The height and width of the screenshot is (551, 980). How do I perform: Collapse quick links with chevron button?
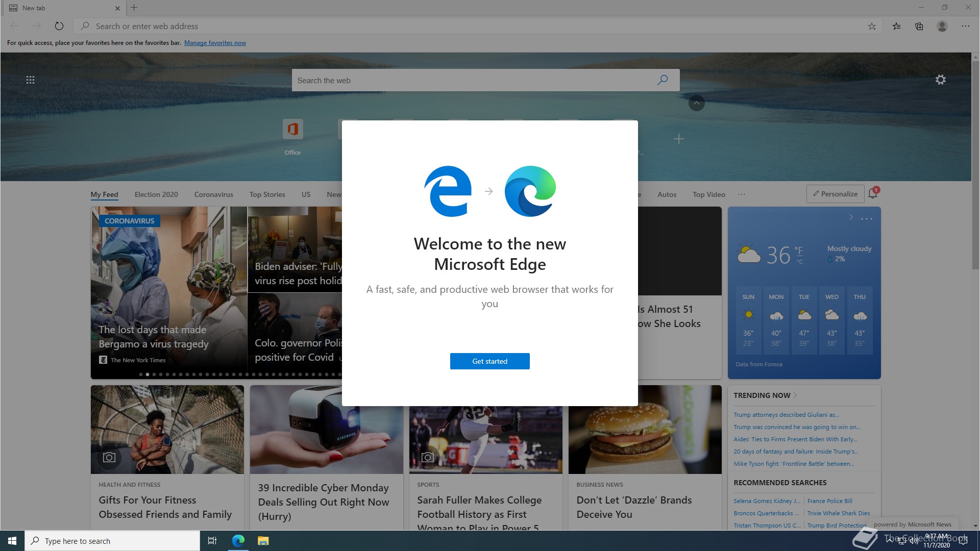click(696, 103)
